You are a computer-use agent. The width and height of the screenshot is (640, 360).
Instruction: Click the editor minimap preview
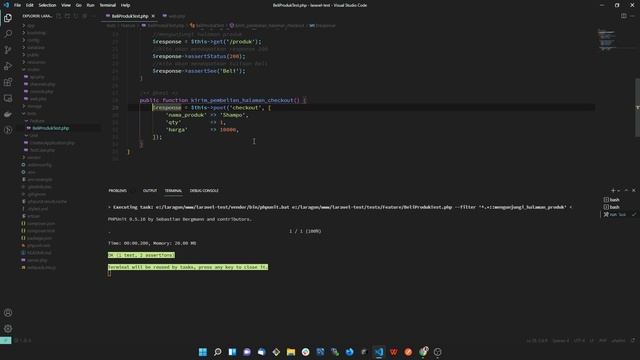[x=607, y=40]
